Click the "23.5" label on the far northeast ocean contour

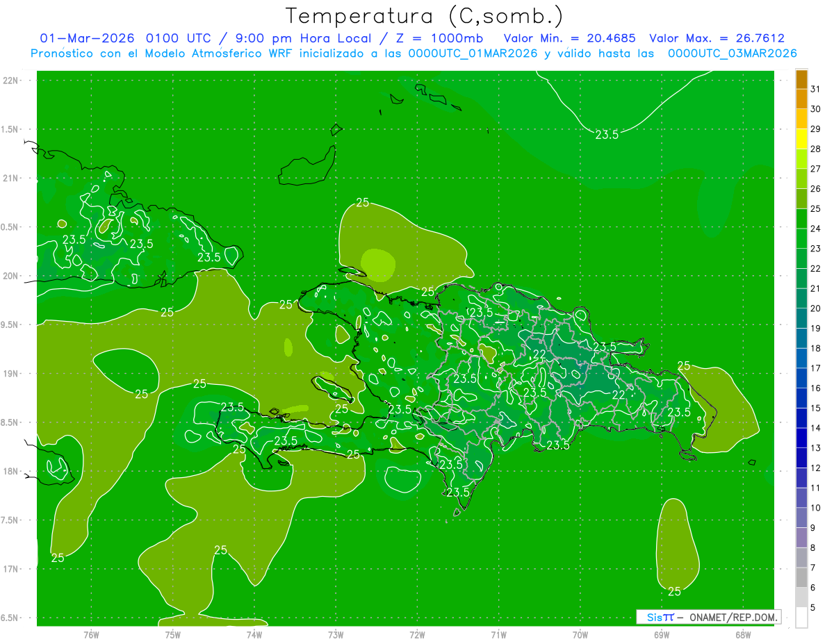[607, 135]
